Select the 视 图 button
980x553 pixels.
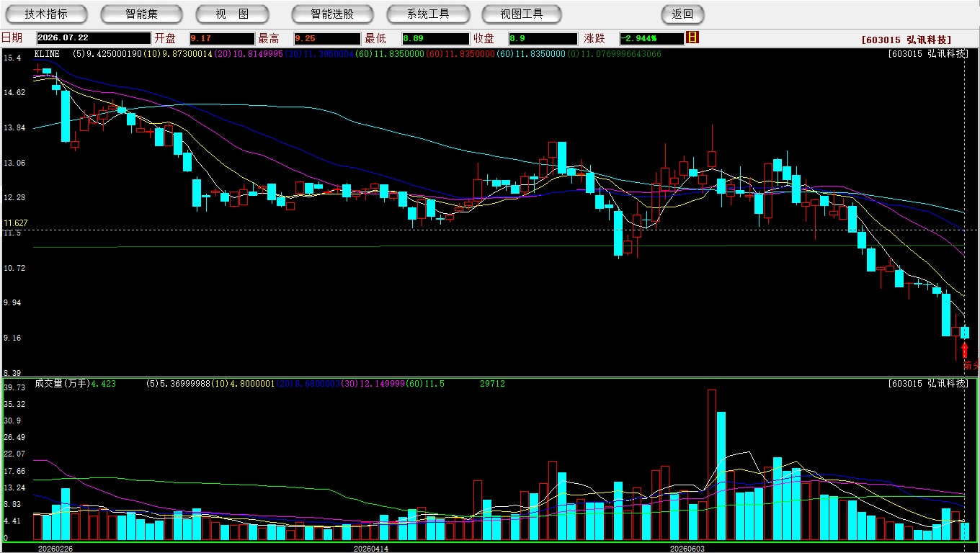232,14
